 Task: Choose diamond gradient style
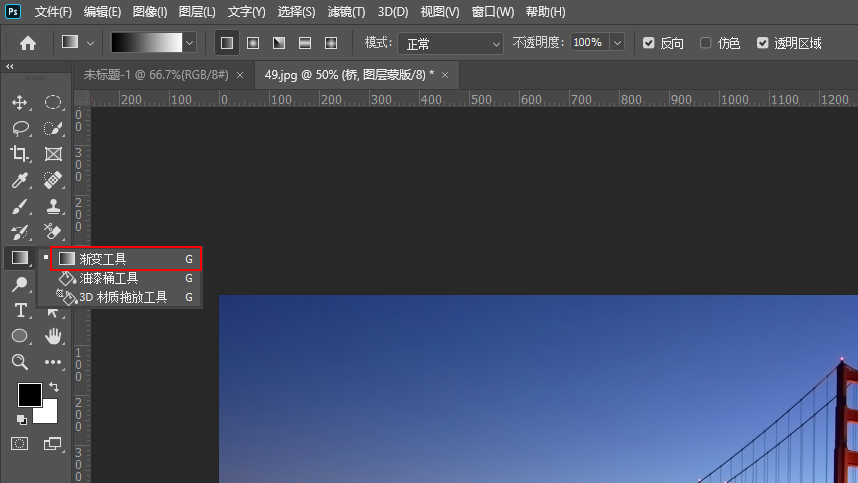(331, 43)
